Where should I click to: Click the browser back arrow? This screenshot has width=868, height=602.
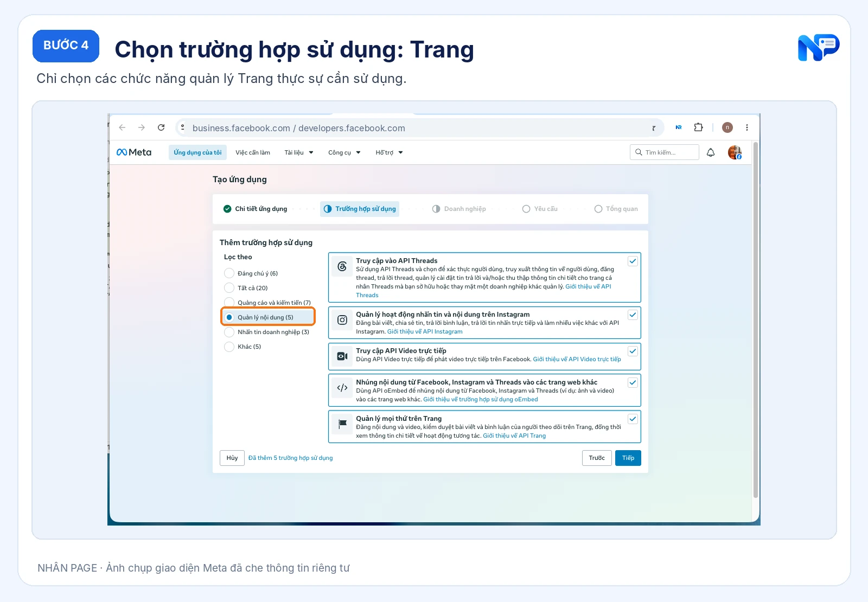click(x=122, y=127)
